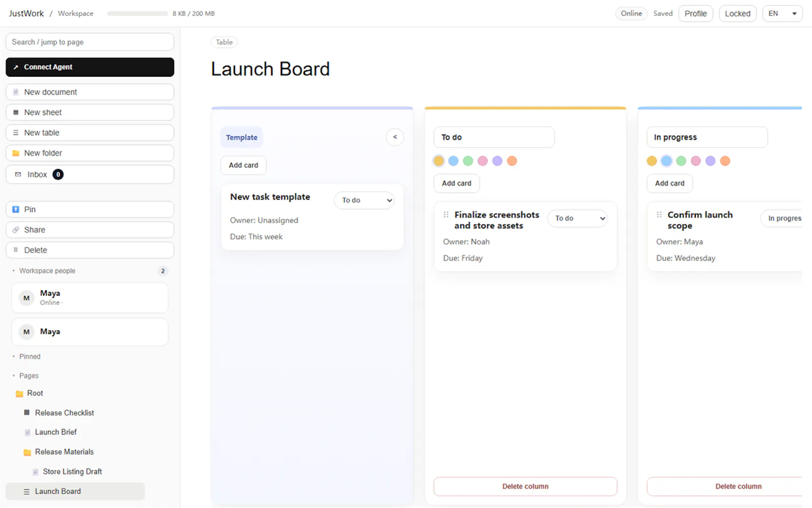This screenshot has width=812, height=508.
Task: Click the New sheet grid icon
Action: [x=16, y=112]
